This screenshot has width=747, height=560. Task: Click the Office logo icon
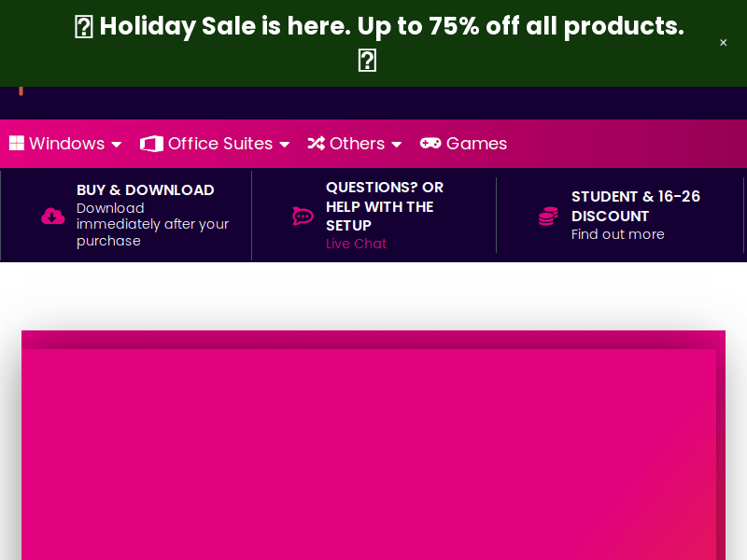click(151, 144)
